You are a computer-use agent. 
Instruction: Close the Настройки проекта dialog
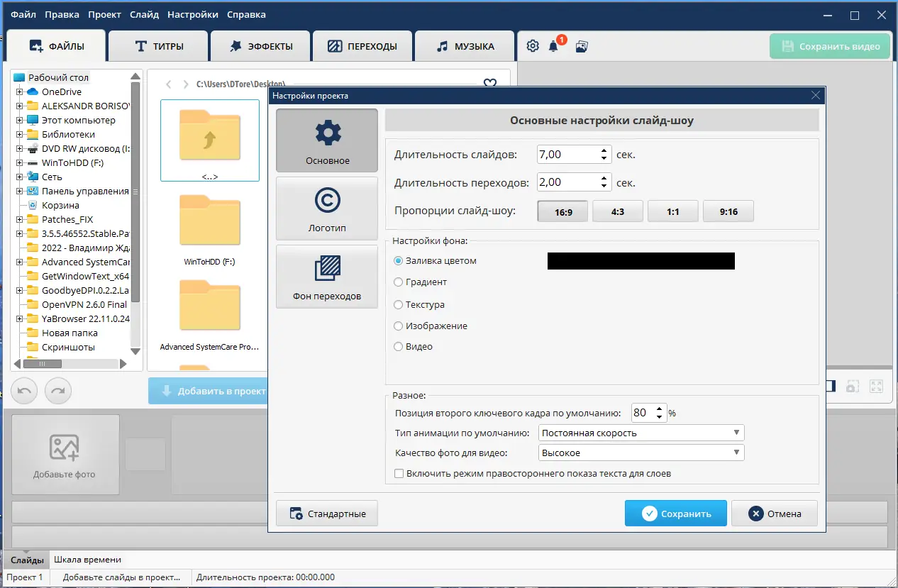click(x=816, y=95)
